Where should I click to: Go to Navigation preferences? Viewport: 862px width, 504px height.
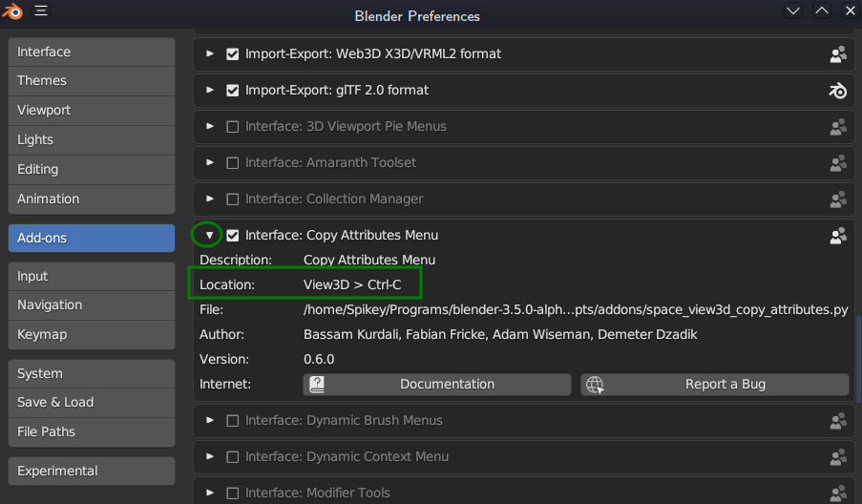pos(92,305)
